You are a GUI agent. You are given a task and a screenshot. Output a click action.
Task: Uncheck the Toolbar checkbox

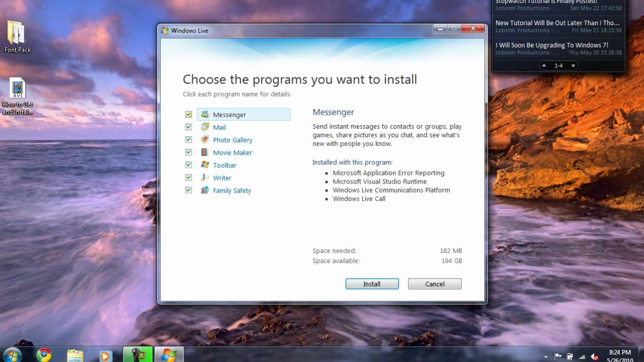click(189, 165)
